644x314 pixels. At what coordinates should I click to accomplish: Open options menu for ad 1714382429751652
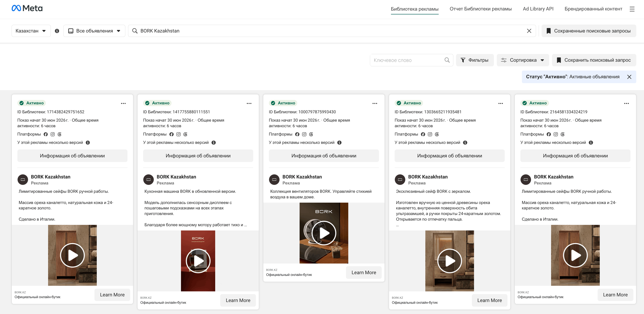(123, 103)
